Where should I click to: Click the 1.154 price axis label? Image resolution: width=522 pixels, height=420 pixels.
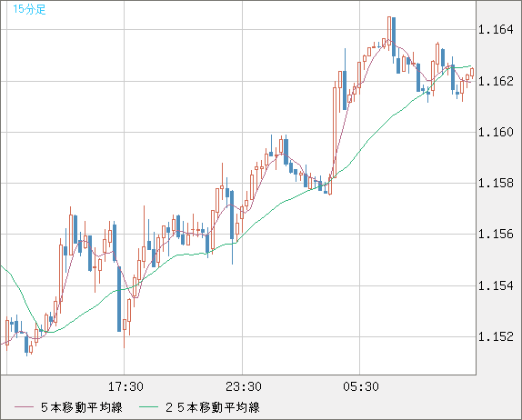tap(496, 285)
